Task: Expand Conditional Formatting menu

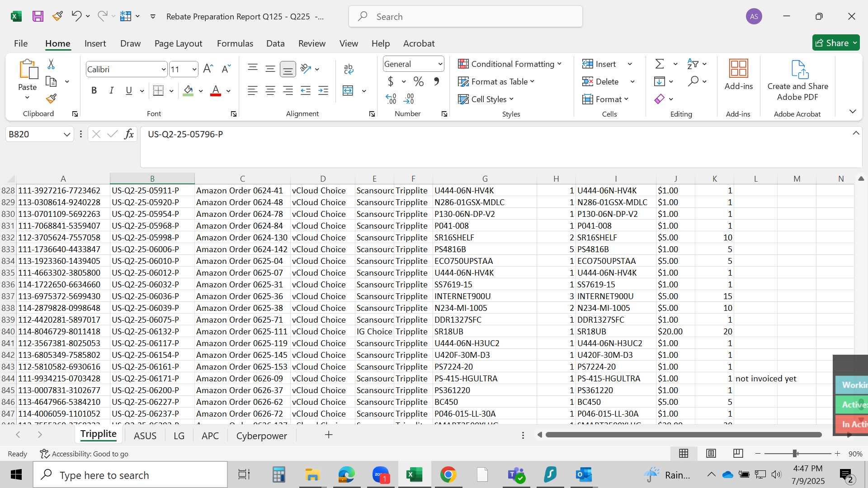Action: click(x=509, y=64)
